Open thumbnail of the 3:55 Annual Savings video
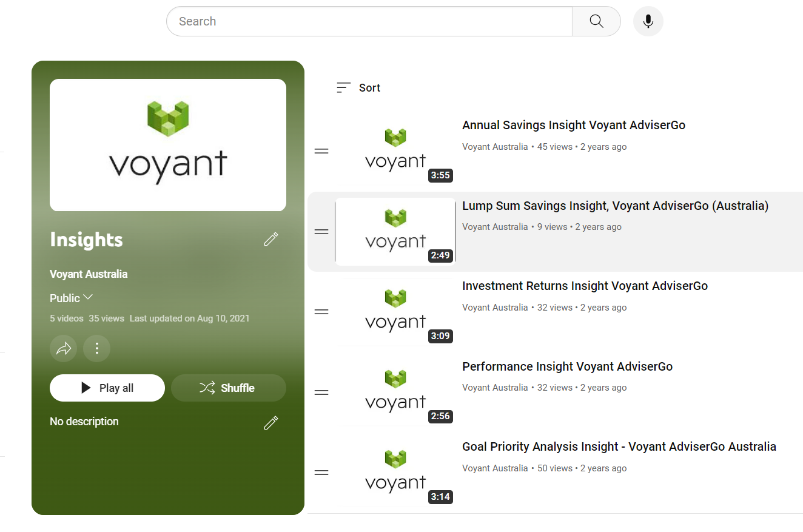Viewport: 803px width, 532px height. (x=395, y=151)
